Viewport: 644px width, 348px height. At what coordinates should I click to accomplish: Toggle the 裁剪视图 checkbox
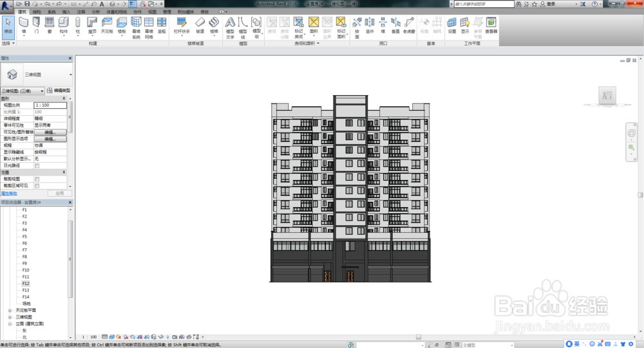[x=37, y=179]
